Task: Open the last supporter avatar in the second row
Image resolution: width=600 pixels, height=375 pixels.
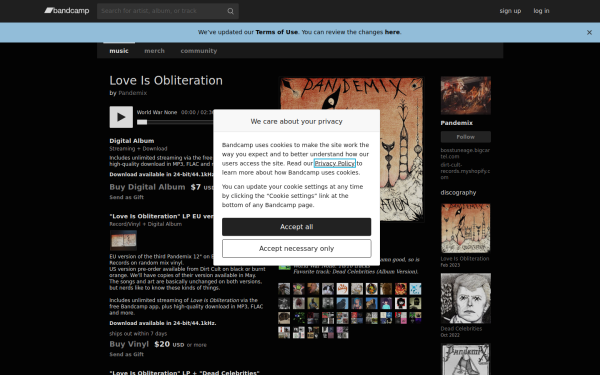Action: tap(415, 303)
